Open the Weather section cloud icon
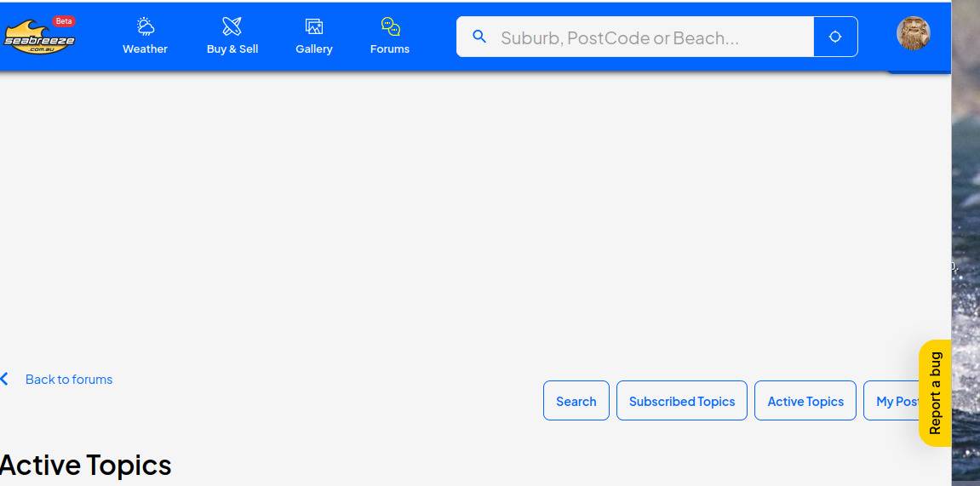Image resolution: width=980 pixels, height=486 pixels. [x=145, y=26]
